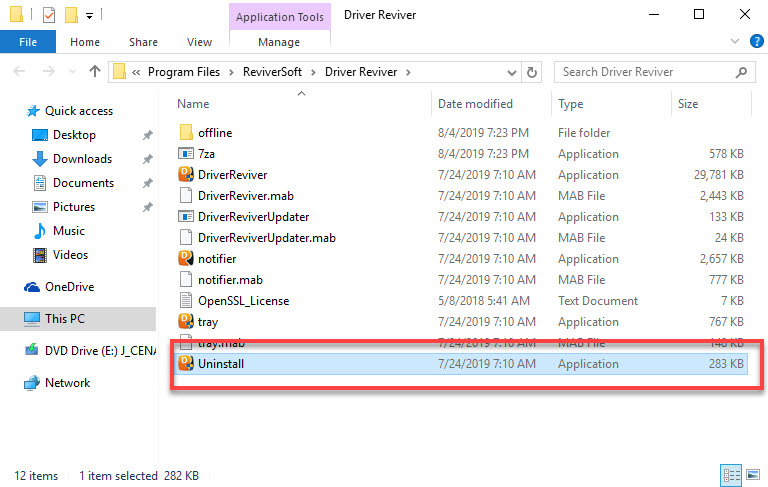Select the DriverReviverUpdater.mab file icon
The height and width of the screenshot is (487, 768).
186,238
